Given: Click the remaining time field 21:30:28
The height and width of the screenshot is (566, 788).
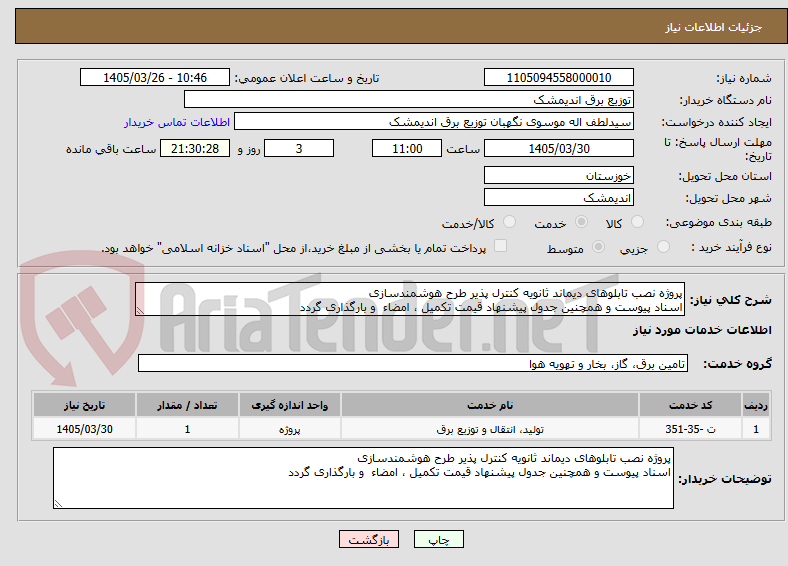Looking at the screenshot, I should (x=194, y=148).
